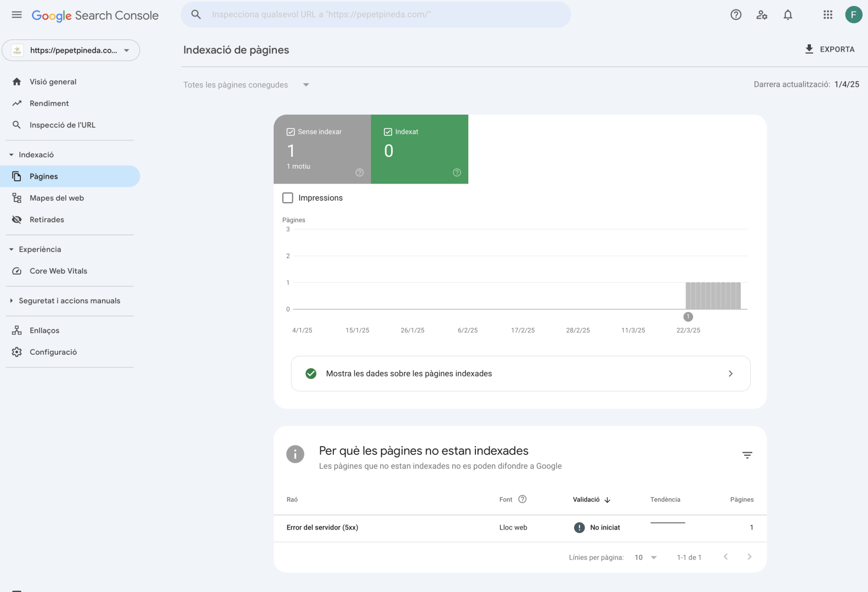The width and height of the screenshot is (868, 592).
Task: Click the '1-1 de 1' pagination text
Action: pos(689,557)
